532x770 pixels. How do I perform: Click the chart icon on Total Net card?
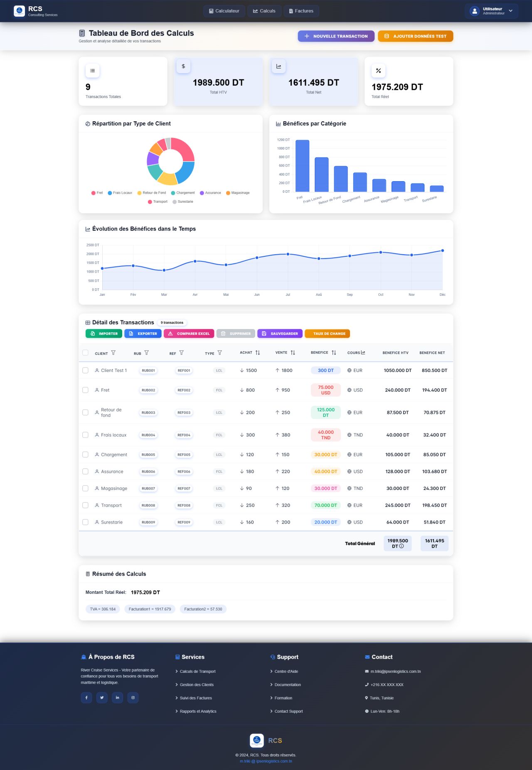point(278,66)
